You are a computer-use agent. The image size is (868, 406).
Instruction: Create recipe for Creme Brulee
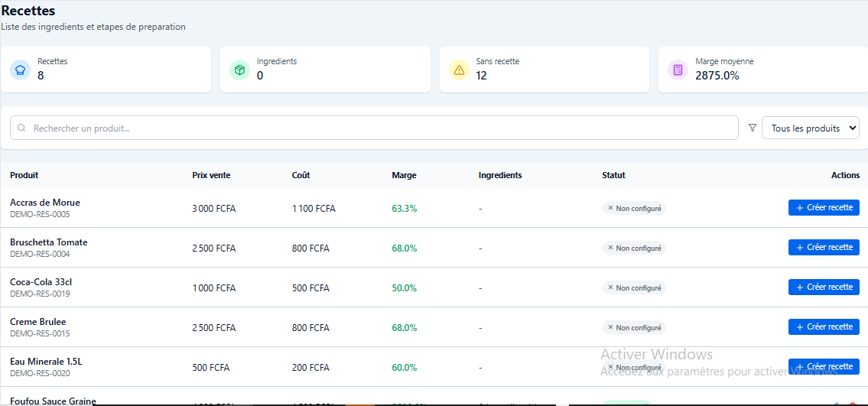pos(824,327)
